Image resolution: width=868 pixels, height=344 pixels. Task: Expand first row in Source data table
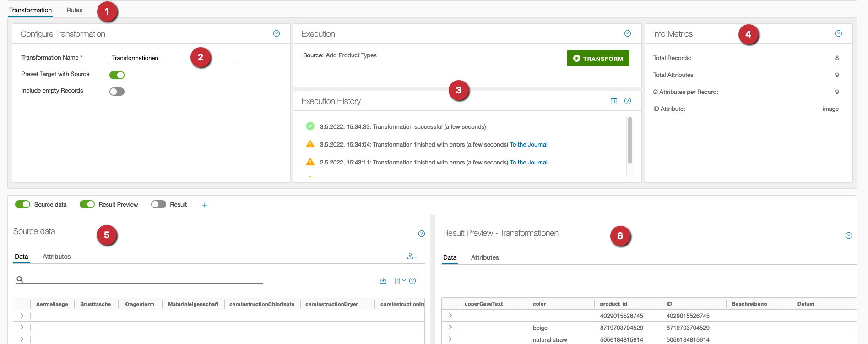click(22, 316)
